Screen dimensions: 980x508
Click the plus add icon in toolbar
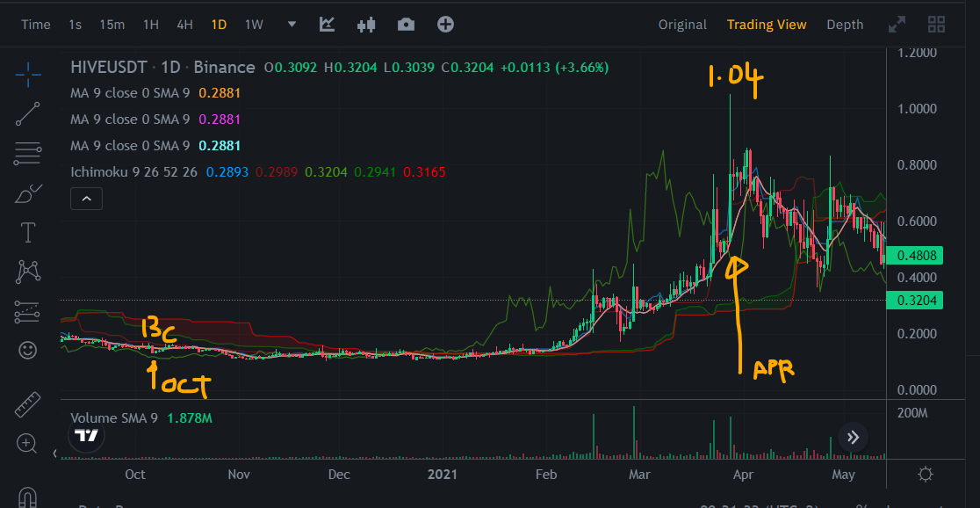point(445,25)
